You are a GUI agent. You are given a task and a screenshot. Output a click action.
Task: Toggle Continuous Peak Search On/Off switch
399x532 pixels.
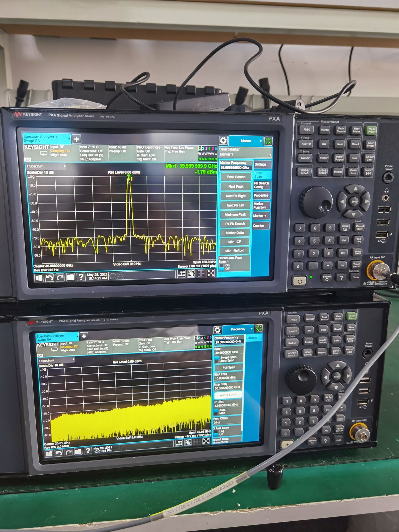(x=234, y=264)
